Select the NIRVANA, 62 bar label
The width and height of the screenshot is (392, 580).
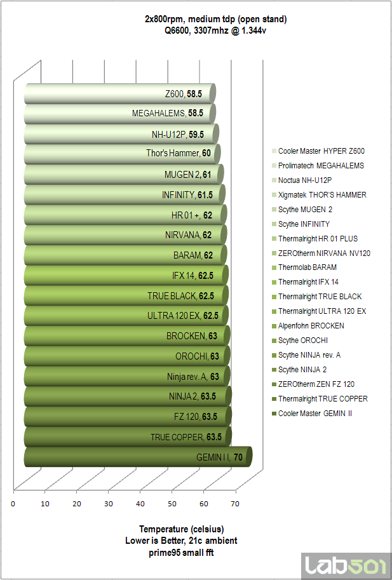(188, 235)
